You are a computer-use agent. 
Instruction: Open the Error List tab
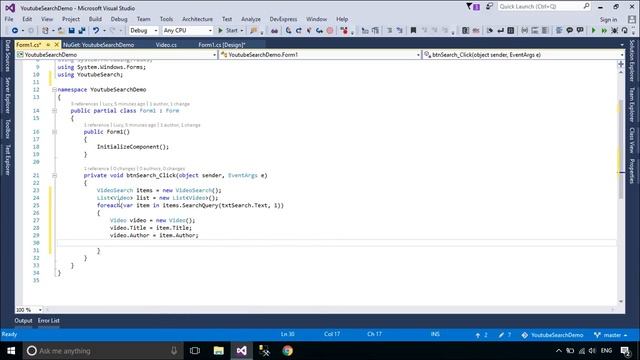tap(49, 321)
